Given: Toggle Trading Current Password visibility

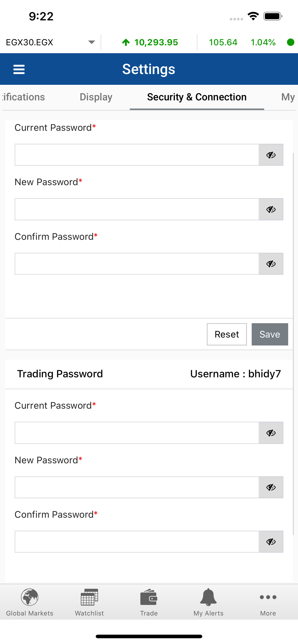Looking at the screenshot, I should click(271, 433).
